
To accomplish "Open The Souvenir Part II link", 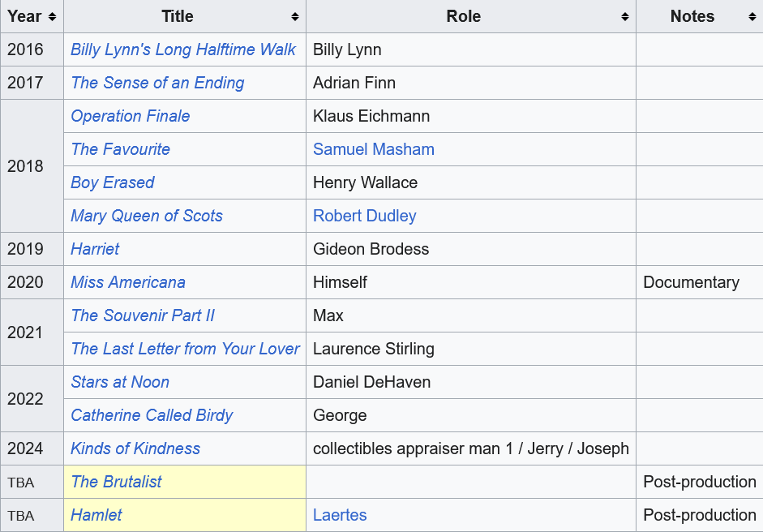I will (x=143, y=315).
